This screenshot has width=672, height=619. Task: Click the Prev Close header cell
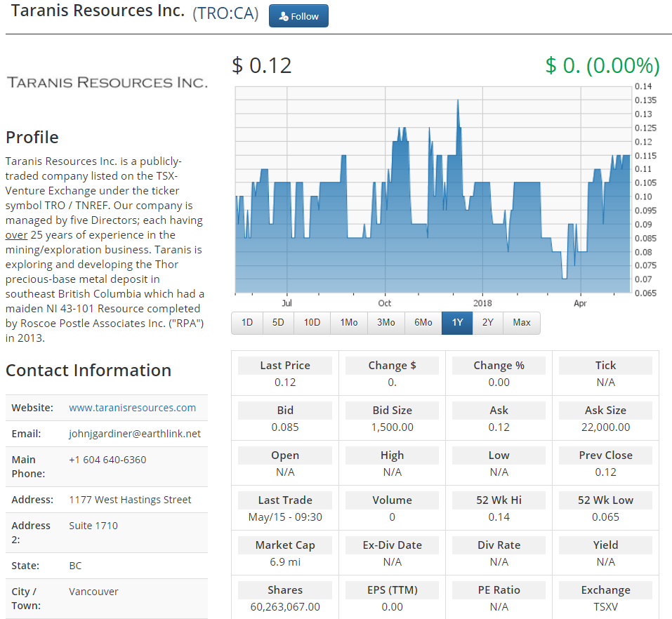(605, 455)
